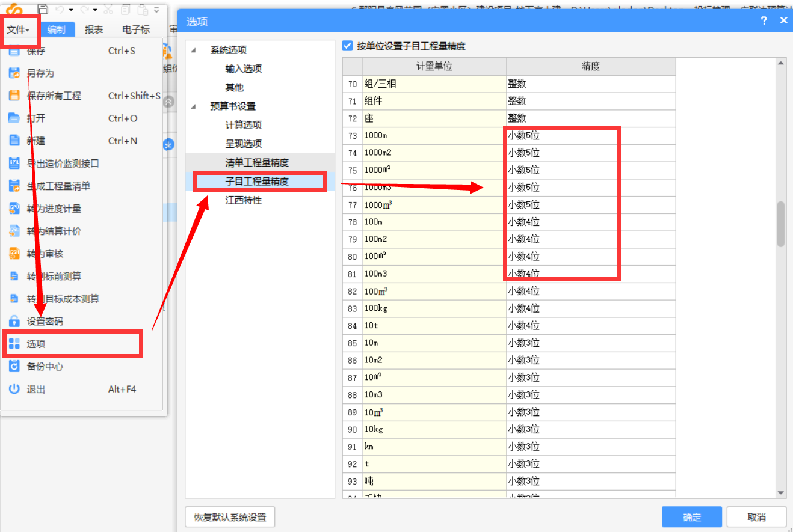Click the unit cell 吨 in row 93

click(x=434, y=482)
